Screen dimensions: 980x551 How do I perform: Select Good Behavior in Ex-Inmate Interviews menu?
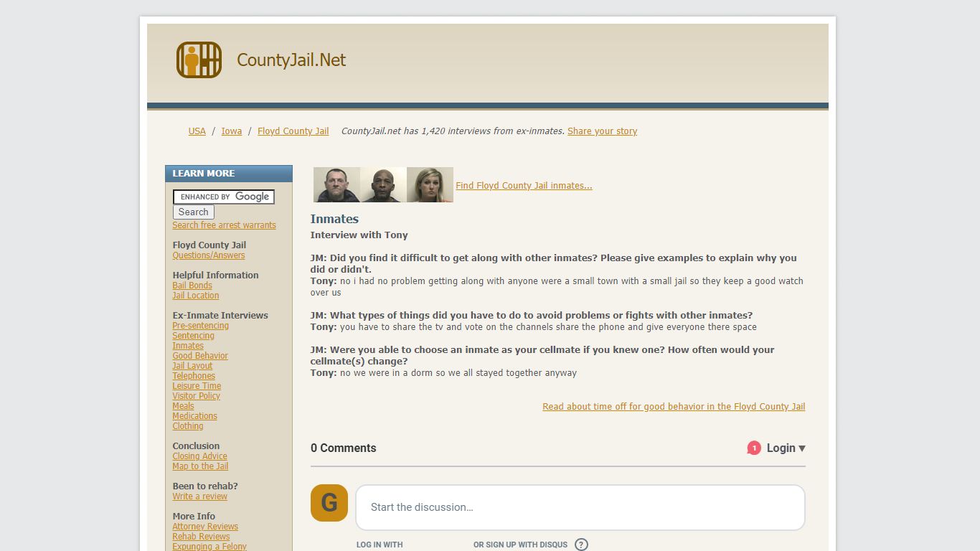[x=200, y=356]
